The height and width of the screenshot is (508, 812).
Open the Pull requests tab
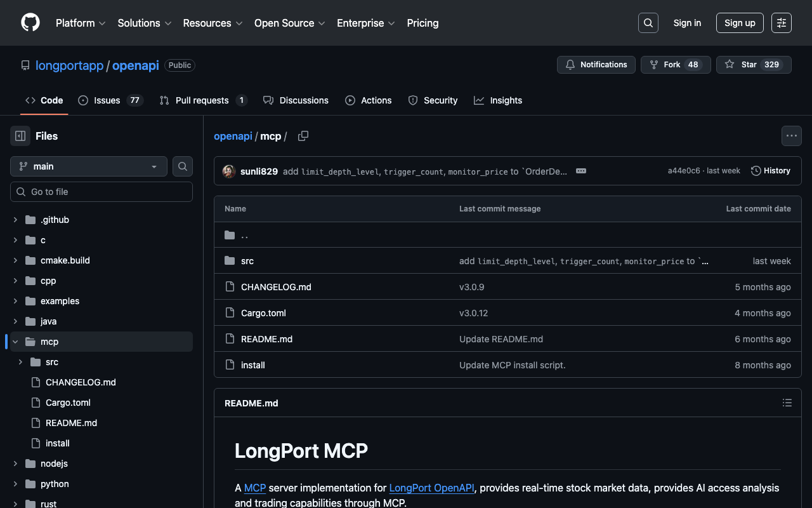click(202, 100)
